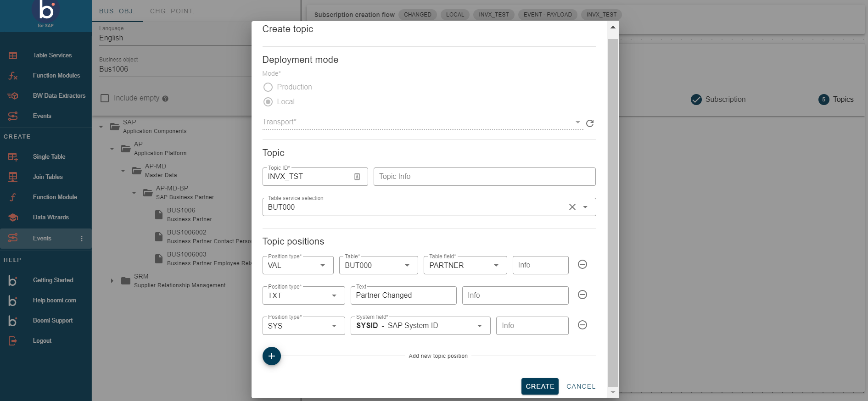Cancel the Create topic dialog
This screenshot has width=868, height=401.
point(581,386)
